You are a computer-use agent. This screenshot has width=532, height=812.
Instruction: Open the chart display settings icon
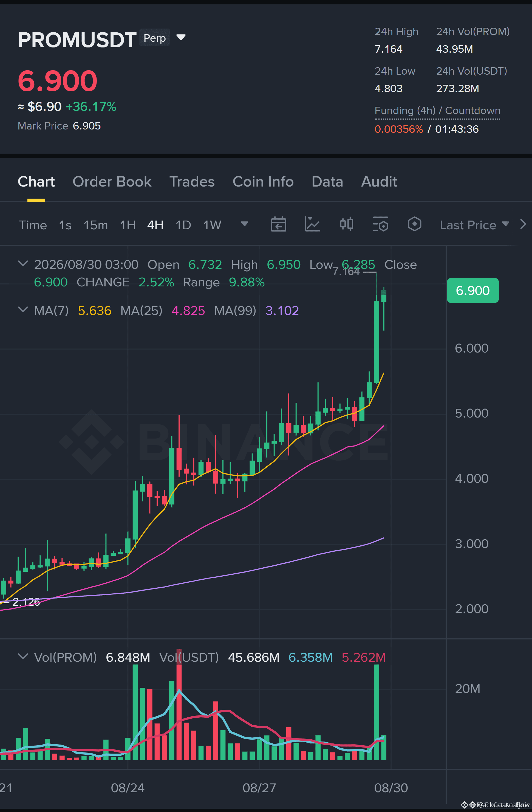pyautogui.click(x=381, y=224)
